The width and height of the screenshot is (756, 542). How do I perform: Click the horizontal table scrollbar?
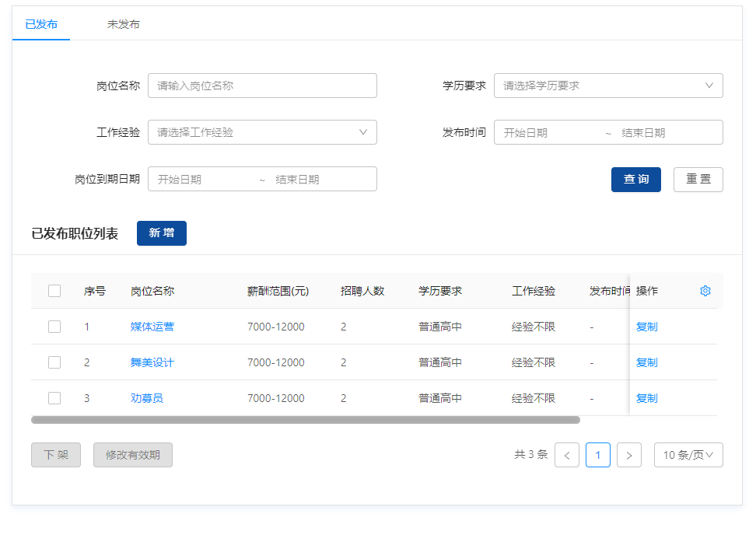pyautogui.click(x=306, y=420)
